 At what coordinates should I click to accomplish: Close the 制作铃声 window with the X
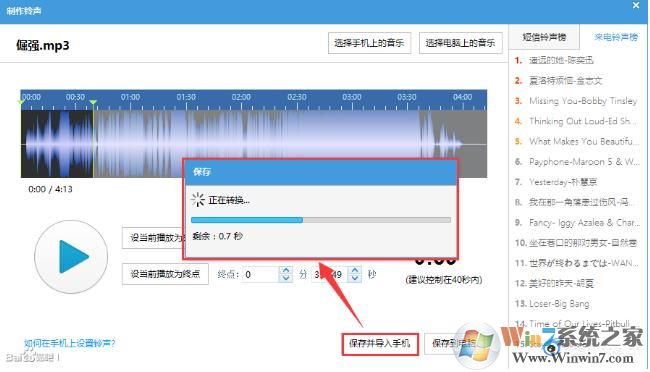click(636, 6)
